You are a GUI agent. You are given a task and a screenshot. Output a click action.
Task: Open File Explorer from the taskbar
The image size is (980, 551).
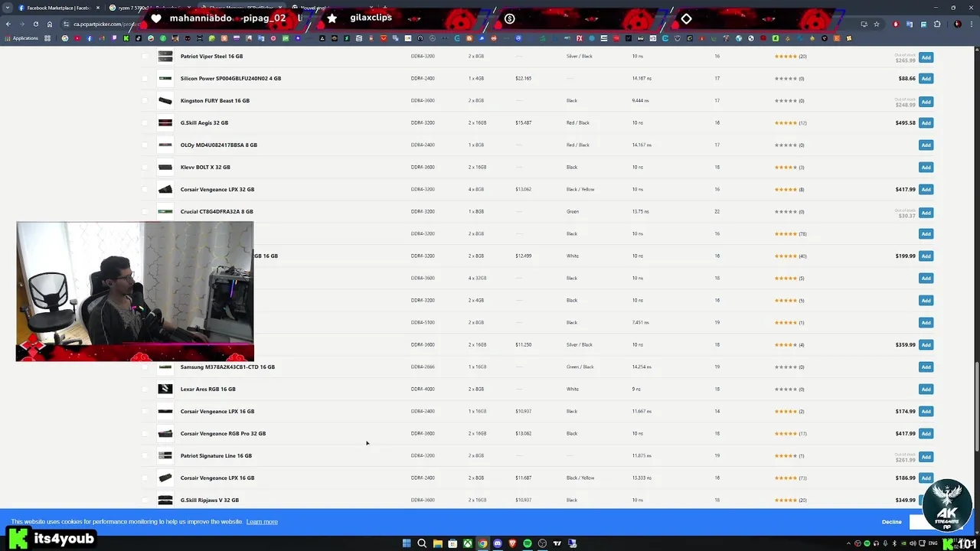pos(437,543)
